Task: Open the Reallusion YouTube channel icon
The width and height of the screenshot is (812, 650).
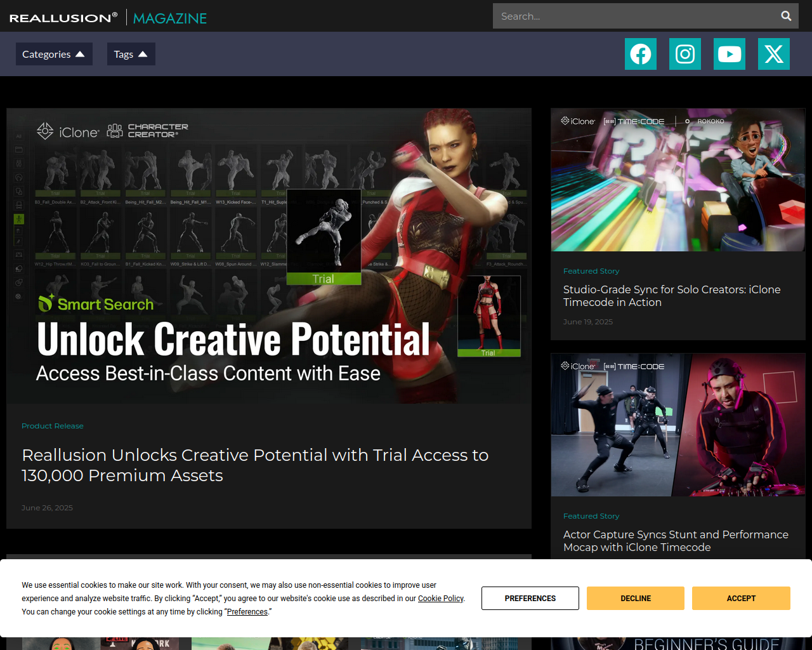Action: click(730, 54)
